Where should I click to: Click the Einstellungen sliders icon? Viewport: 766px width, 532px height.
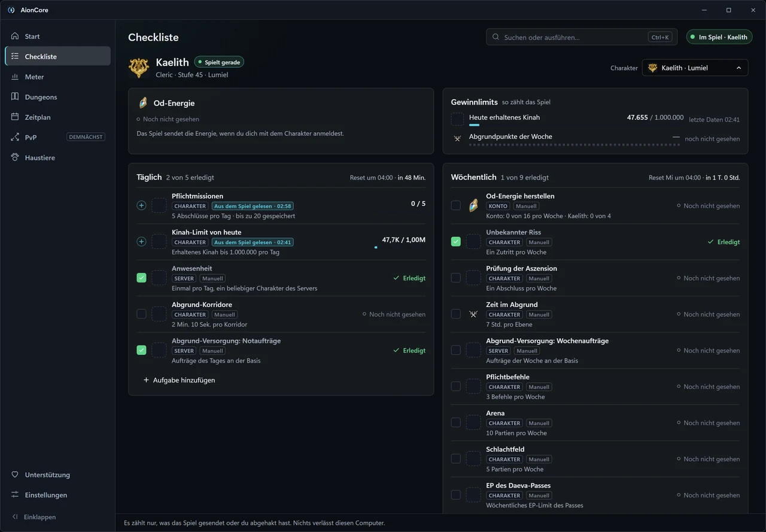coord(15,495)
